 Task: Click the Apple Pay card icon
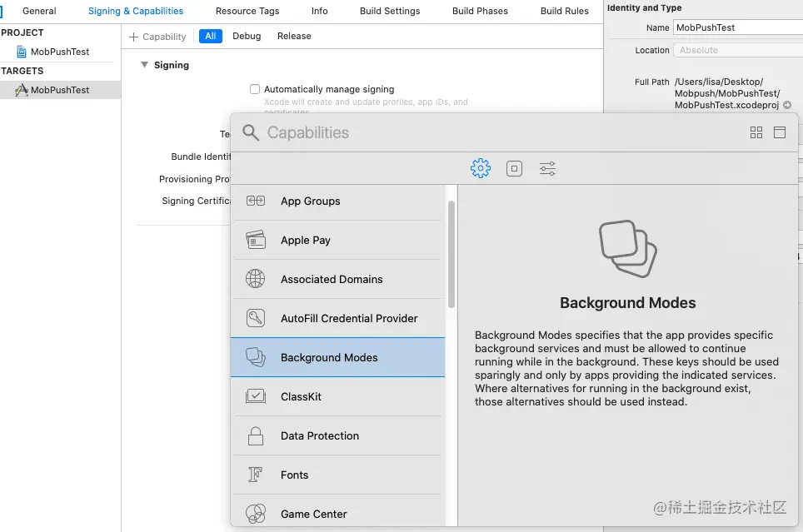pos(256,240)
